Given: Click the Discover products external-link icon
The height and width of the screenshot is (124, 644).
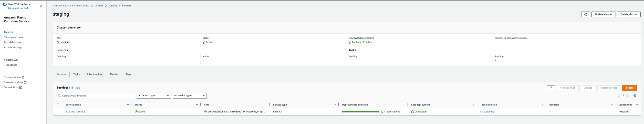Looking at the screenshot, I should (25, 82).
